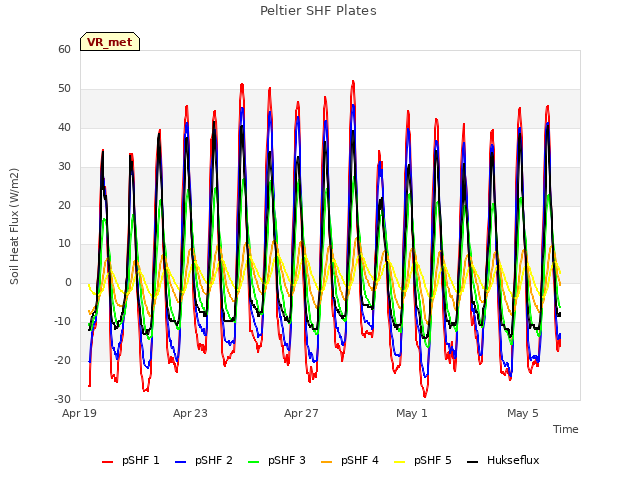This screenshot has height=480, width=640.
Task: Click the -10 y-axis tick label
Action: pos(63,322)
